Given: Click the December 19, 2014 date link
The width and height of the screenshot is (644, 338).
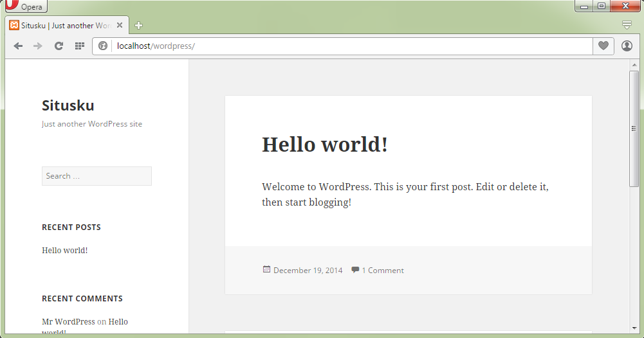Looking at the screenshot, I should coord(308,271).
